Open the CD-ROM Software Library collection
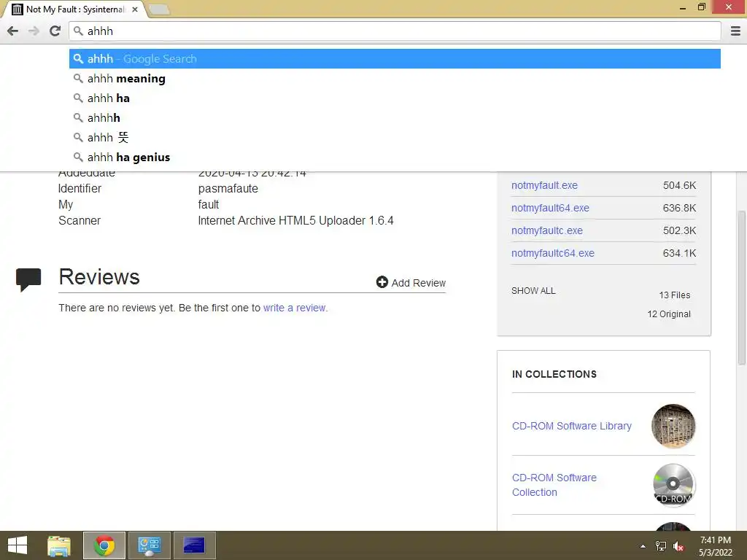Viewport: 747px width, 560px height. click(572, 426)
